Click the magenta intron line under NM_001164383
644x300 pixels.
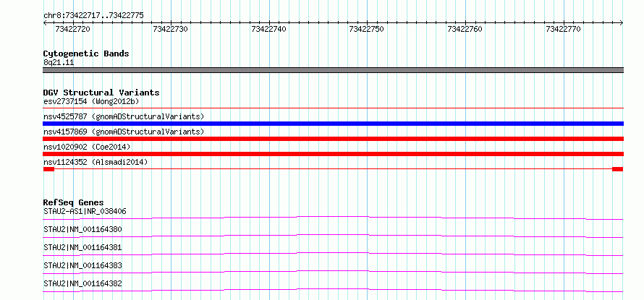click(333, 272)
